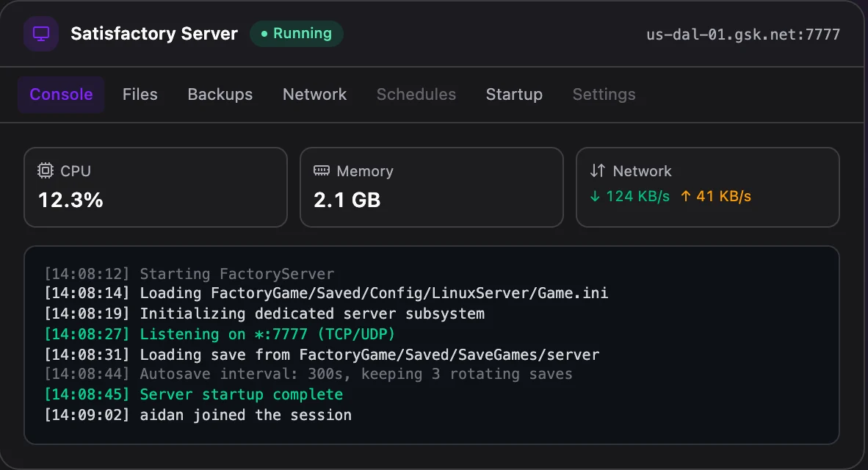Viewport: 868px width, 470px height.
Task: Open the Startup tab
Action: [x=514, y=95]
